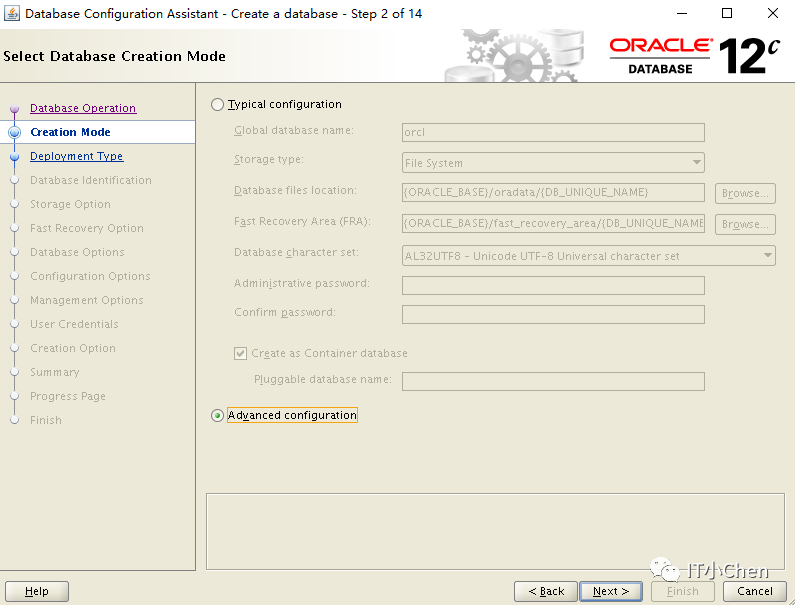795x605 pixels.
Task: Minimize the Database Configuration Assistant window
Action: click(x=682, y=13)
